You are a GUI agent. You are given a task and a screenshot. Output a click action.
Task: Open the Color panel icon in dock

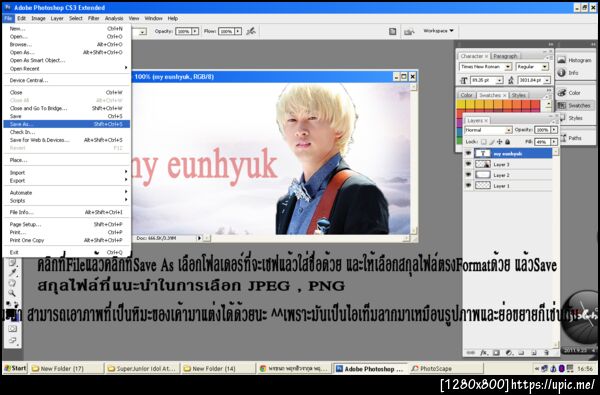click(x=561, y=93)
